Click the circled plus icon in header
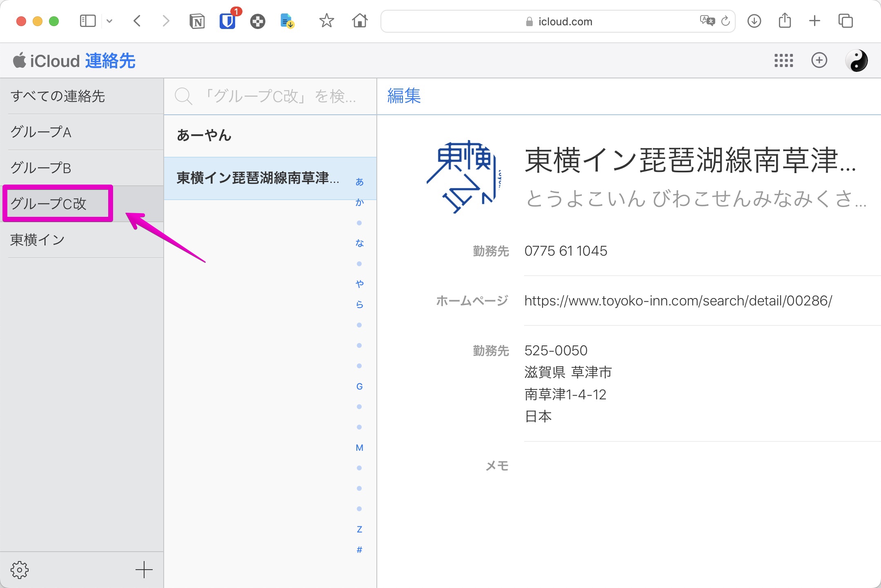Screen dimensions: 881x588 819,60
